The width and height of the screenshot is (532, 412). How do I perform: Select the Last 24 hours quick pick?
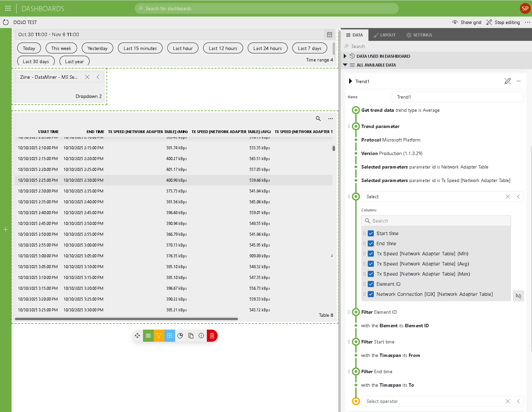click(267, 48)
